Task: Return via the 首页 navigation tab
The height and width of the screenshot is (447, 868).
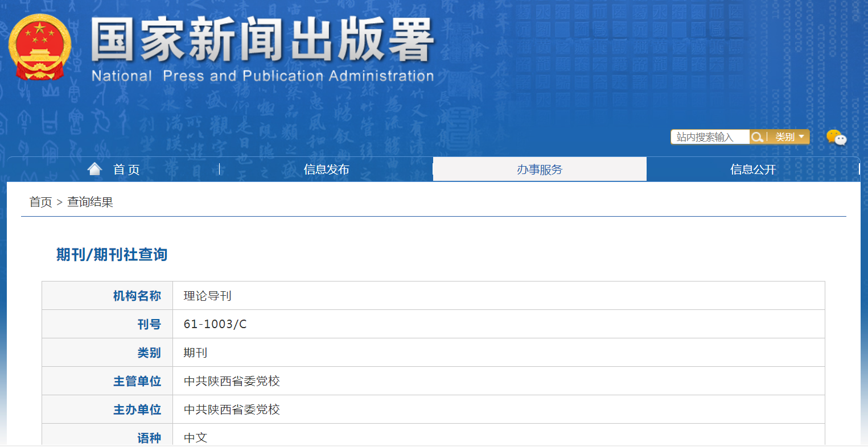Action: 126,168
